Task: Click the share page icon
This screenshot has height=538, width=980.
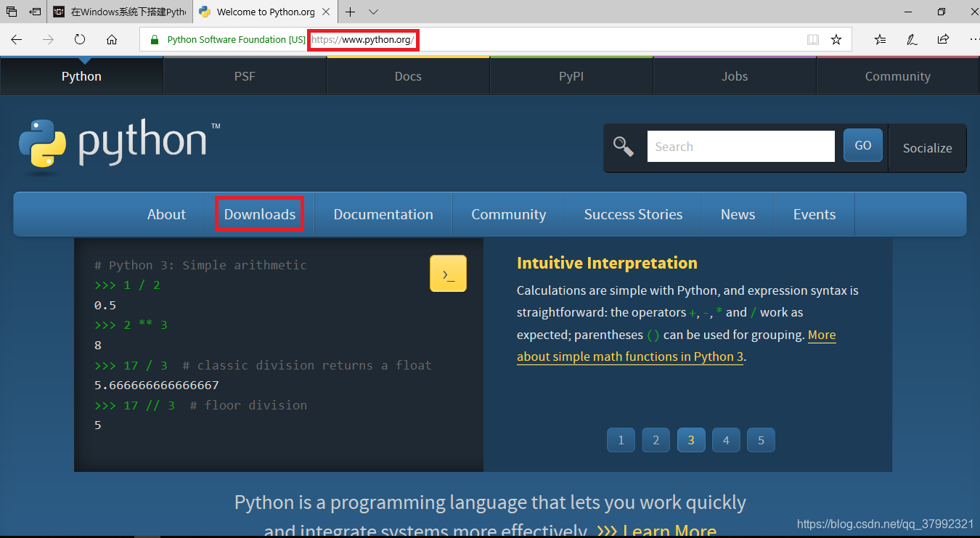Action: (x=943, y=39)
